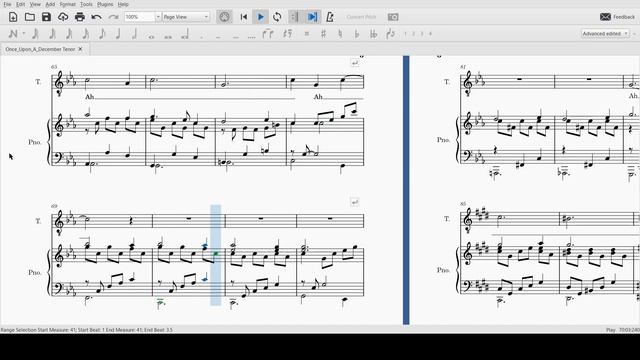Toggle MIDI input
The height and width of the screenshot is (360, 640).
[224, 17]
